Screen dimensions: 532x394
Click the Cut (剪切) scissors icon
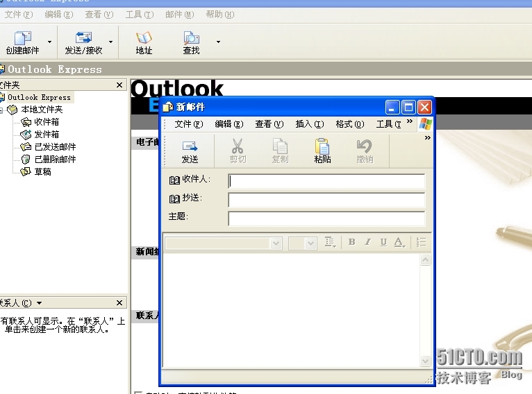[238, 151]
